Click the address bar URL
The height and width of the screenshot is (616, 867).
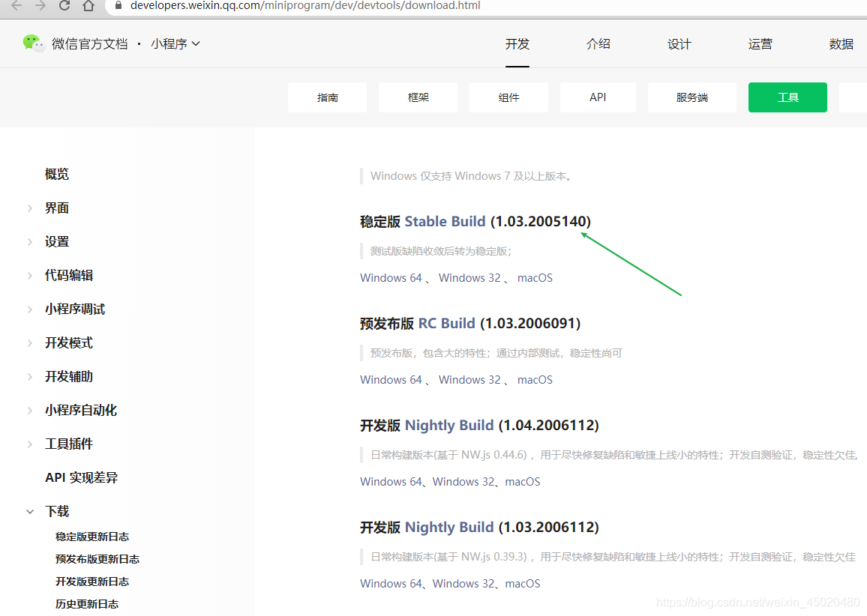305,5
